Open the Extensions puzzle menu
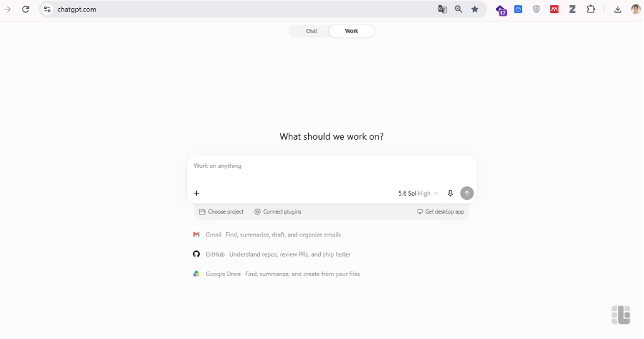The height and width of the screenshot is (339, 644). pos(591,9)
